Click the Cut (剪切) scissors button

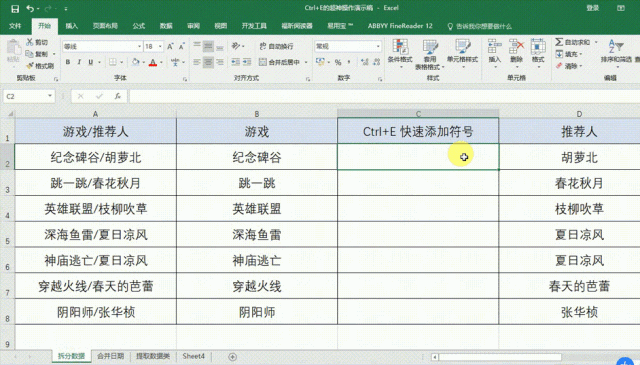pyautogui.click(x=37, y=42)
